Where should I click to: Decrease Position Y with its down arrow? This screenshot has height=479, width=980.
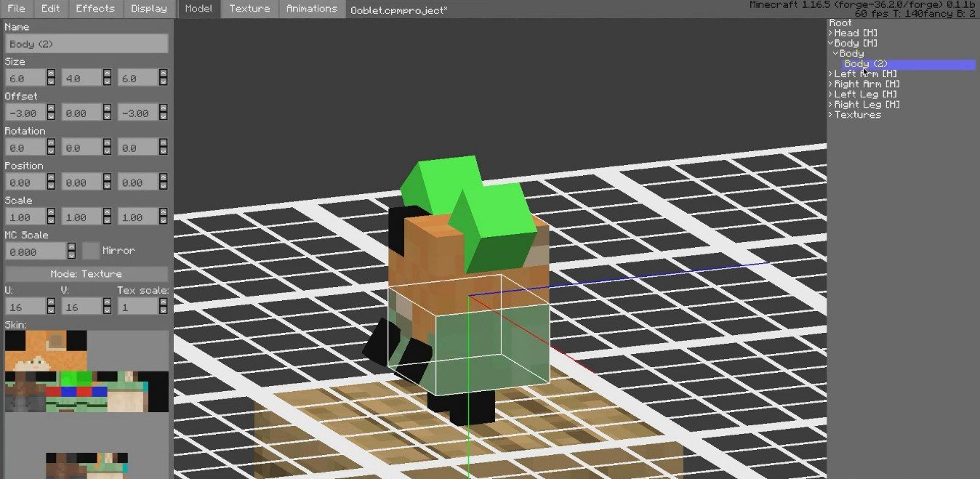click(x=107, y=187)
